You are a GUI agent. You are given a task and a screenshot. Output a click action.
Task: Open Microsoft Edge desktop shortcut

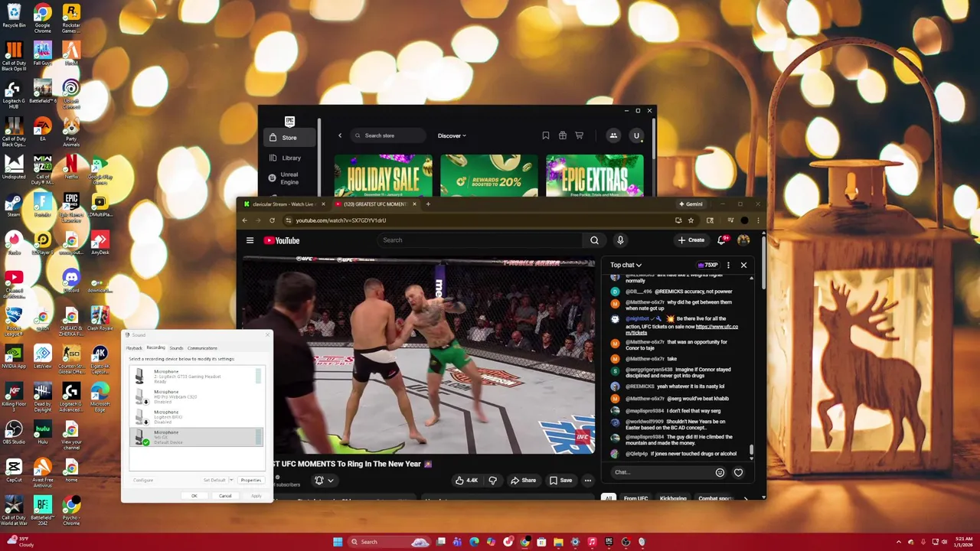click(x=100, y=396)
